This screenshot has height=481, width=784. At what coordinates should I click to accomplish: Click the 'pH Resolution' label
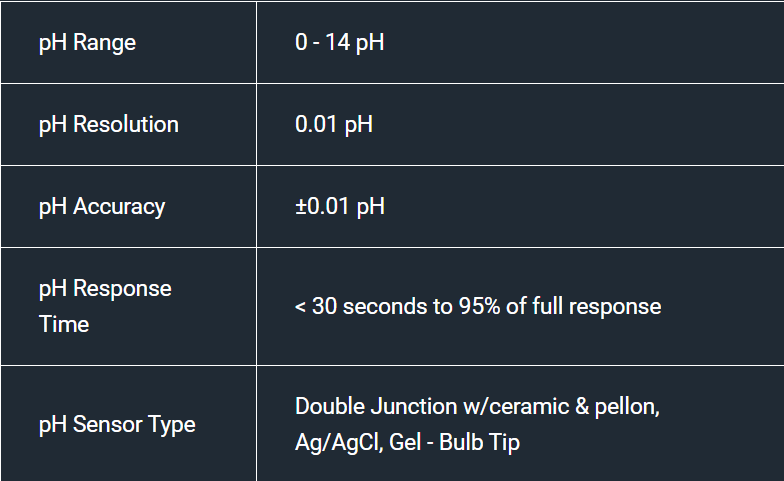[108, 124]
